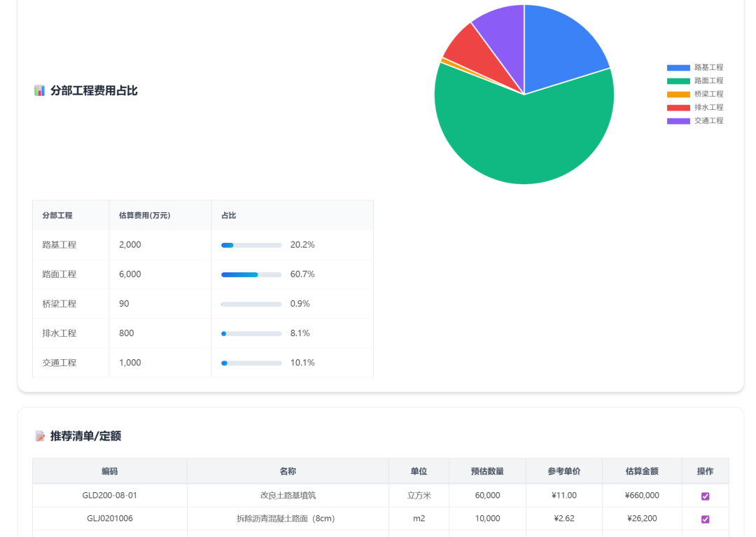
Task: Toggle the red 排水工程 legend entry
Action: [x=694, y=108]
